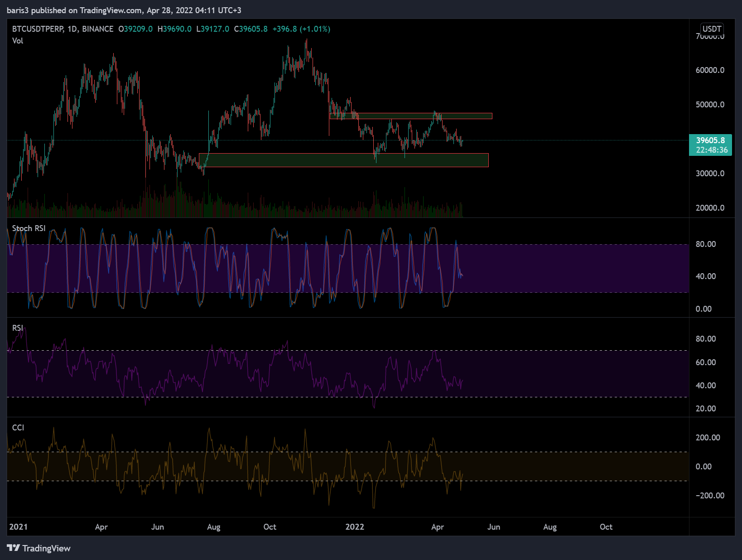Click the TradingView.com text in the header
Viewport: 742px width, 560px height.
point(111,10)
